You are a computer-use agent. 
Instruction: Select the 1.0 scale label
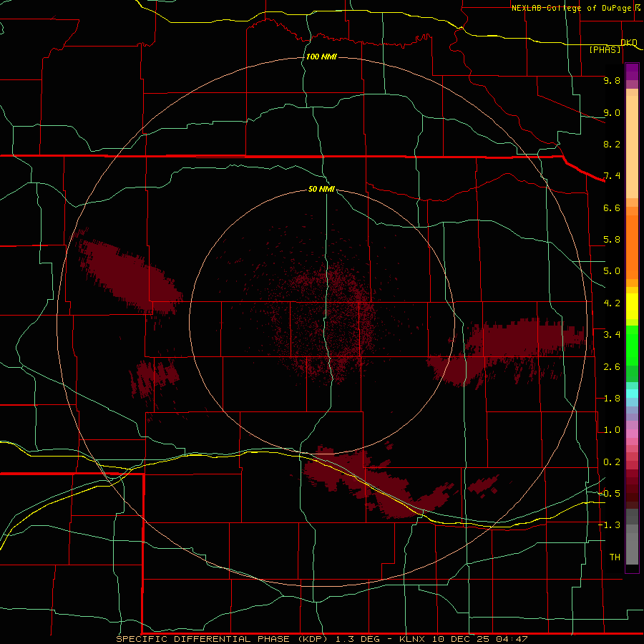(x=612, y=430)
